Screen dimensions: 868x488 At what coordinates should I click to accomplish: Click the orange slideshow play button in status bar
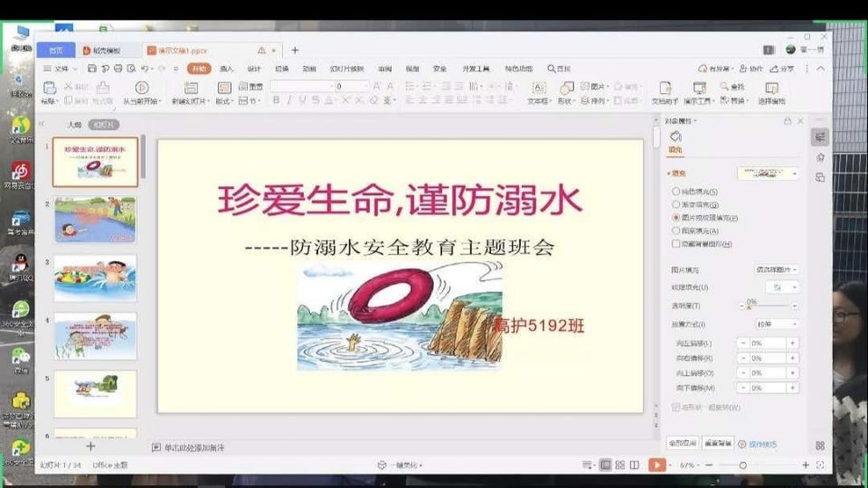[657, 465]
